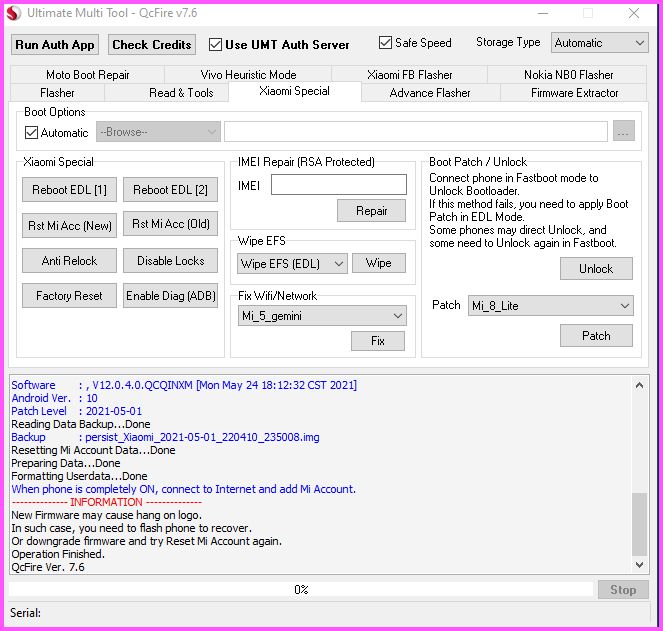Click the QcFire app icon in title bar

click(x=13, y=13)
